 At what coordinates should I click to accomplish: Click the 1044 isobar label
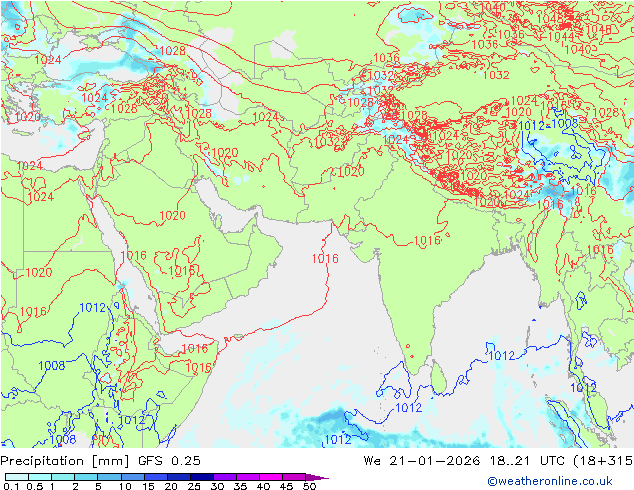pyautogui.click(x=561, y=36)
